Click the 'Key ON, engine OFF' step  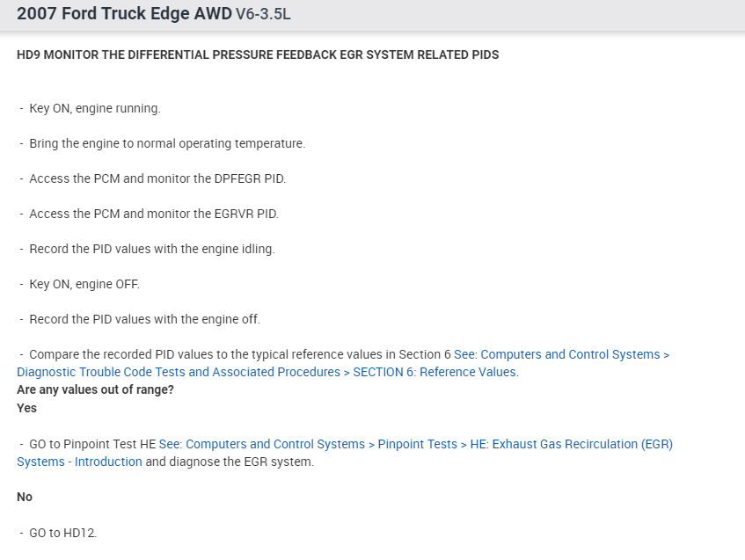coord(84,284)
